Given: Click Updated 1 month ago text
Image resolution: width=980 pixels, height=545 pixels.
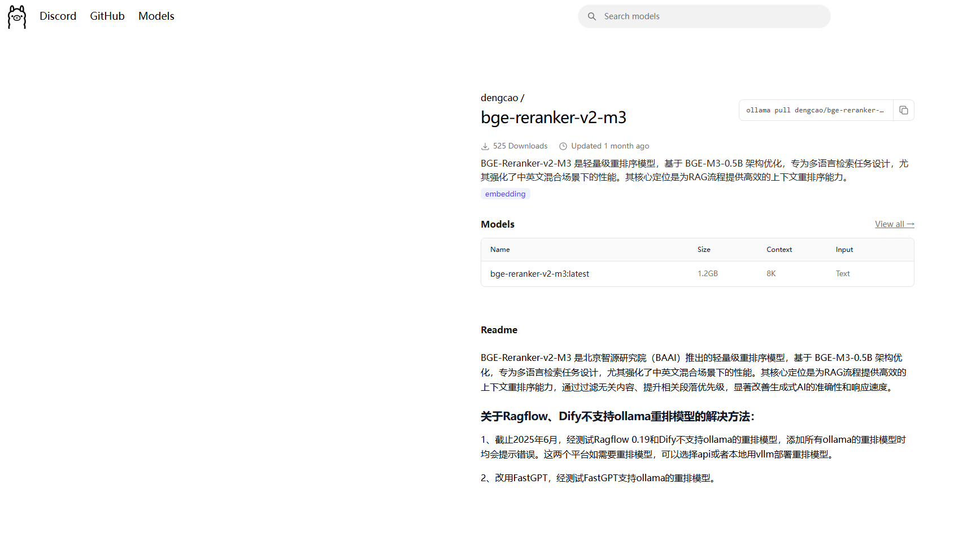Looking at the screenshot, I should coord(610,146).
